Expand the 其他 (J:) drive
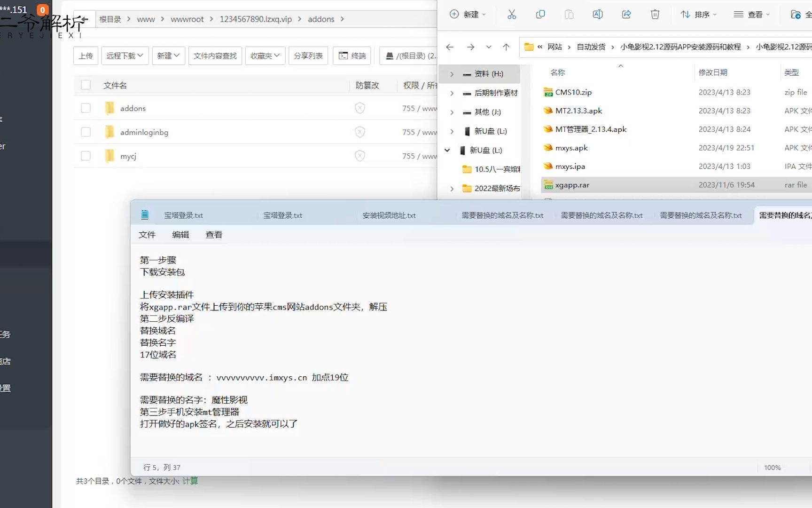Image resolution: width=812 pixels, height=508 pixels. pyautogui.click(x=452, y=112)
